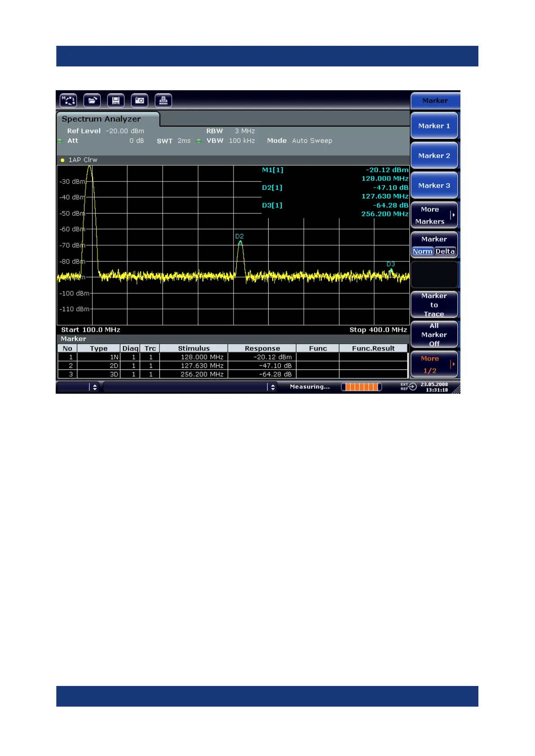This screenshot has width=535, height=756.
Task: Open the wide status bar dropdown arrows
Action: (272, 387)
